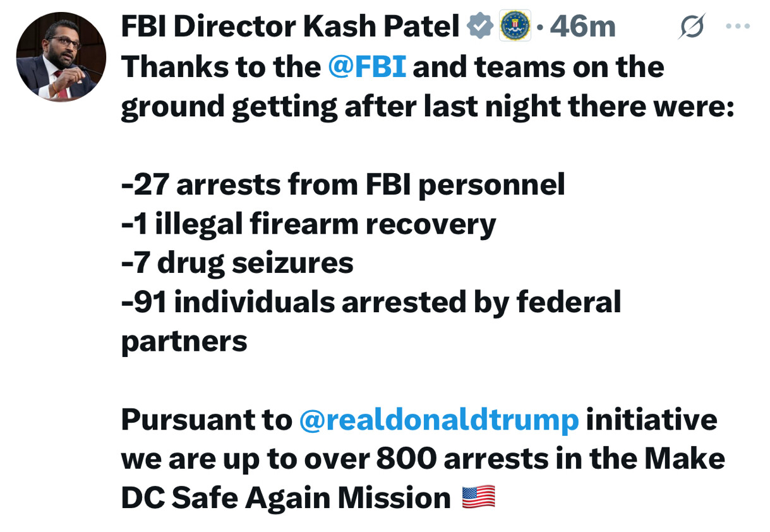
Task: Open the Grok explain-post icon
Action: (x=691, y=27)
